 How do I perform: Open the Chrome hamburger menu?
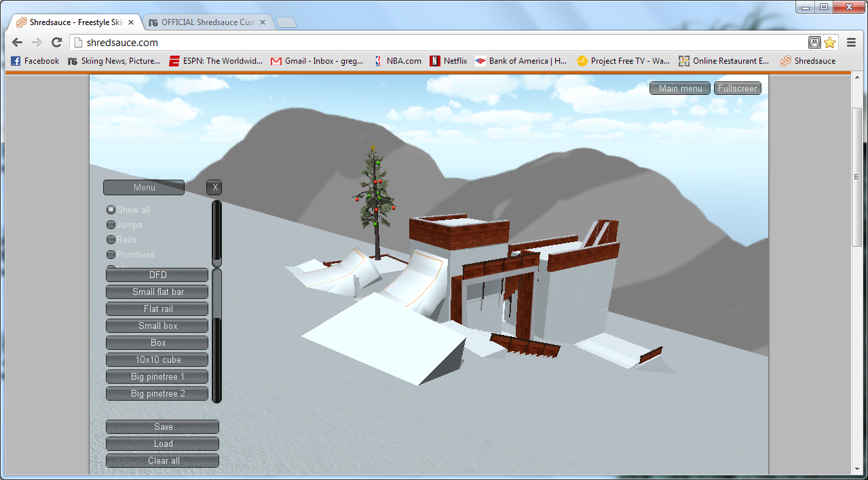coord(851,42)
